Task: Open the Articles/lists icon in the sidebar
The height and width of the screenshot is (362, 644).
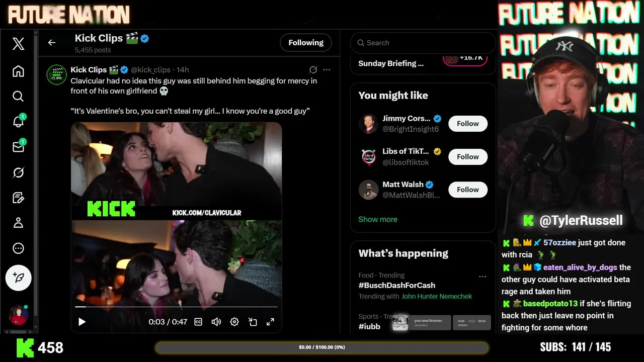Action: click(18, 198)
